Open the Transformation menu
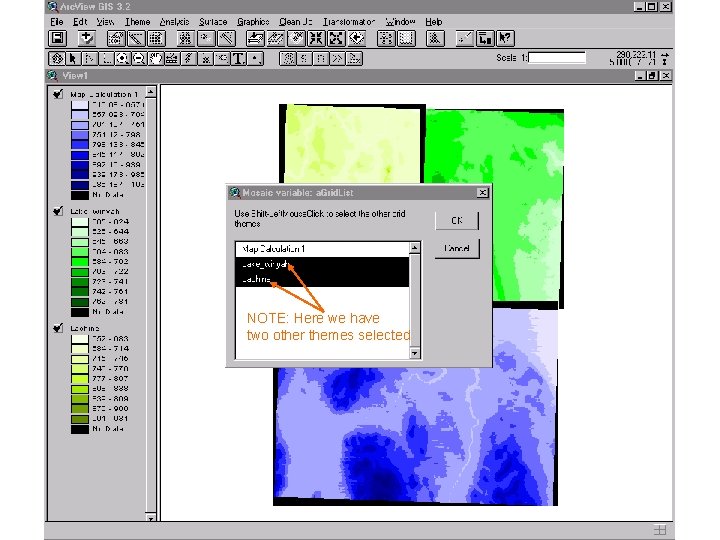720x540 pixels. 349,22
